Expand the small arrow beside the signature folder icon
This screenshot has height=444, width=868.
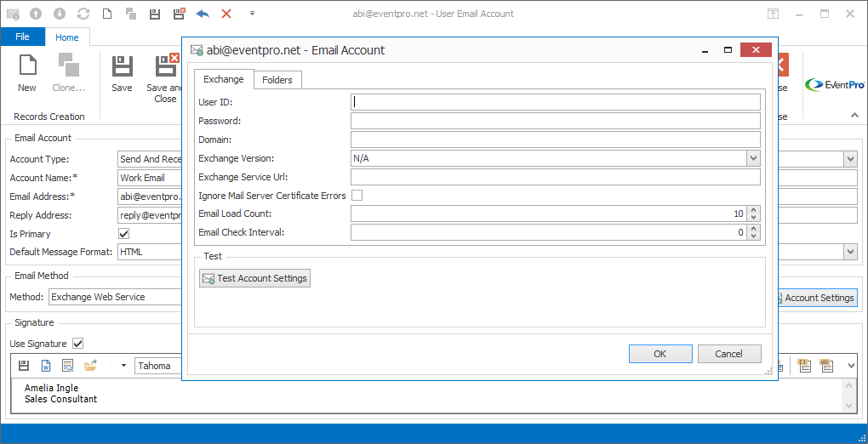click(123, 366)
